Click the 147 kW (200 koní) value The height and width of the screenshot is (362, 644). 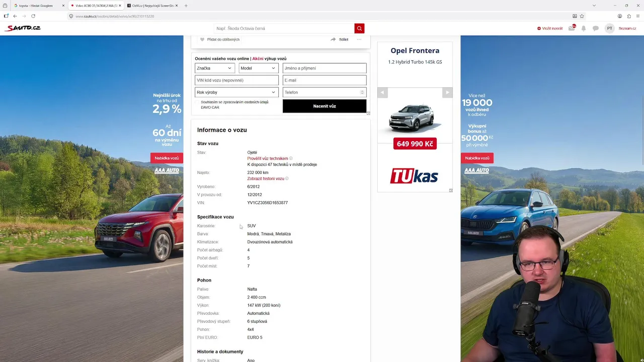264,305
